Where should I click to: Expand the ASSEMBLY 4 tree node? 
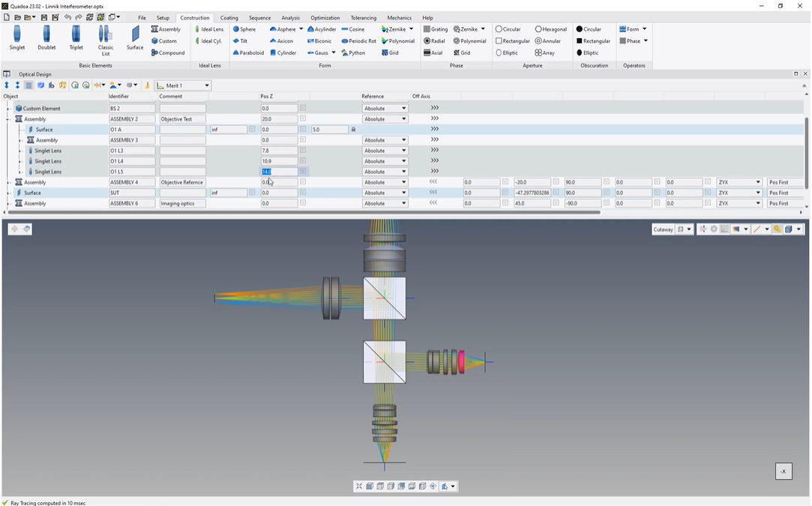[9, 182]
